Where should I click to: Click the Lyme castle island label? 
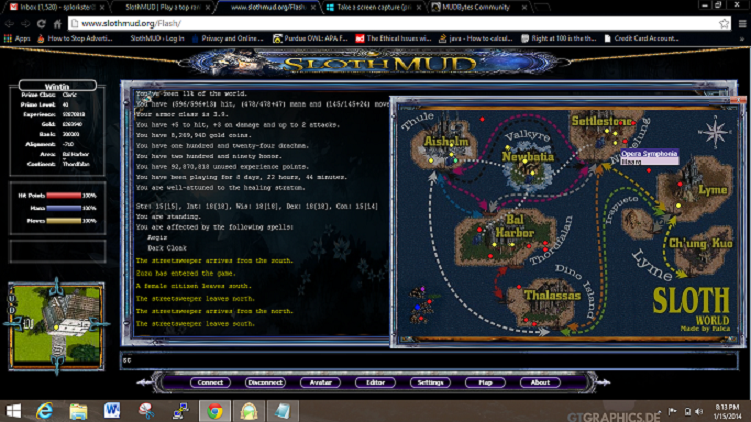[713, 190]
